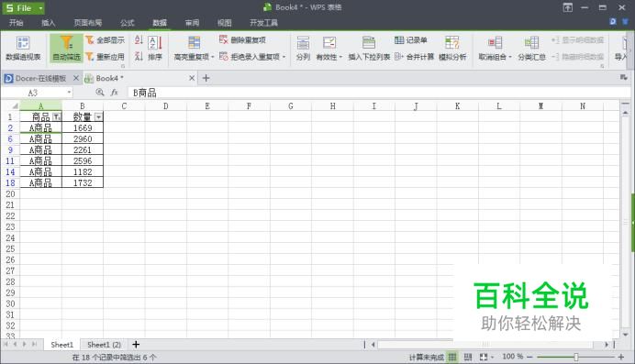Select column header C
Viewport: 635px width, 364px height.
click(124, 106)
